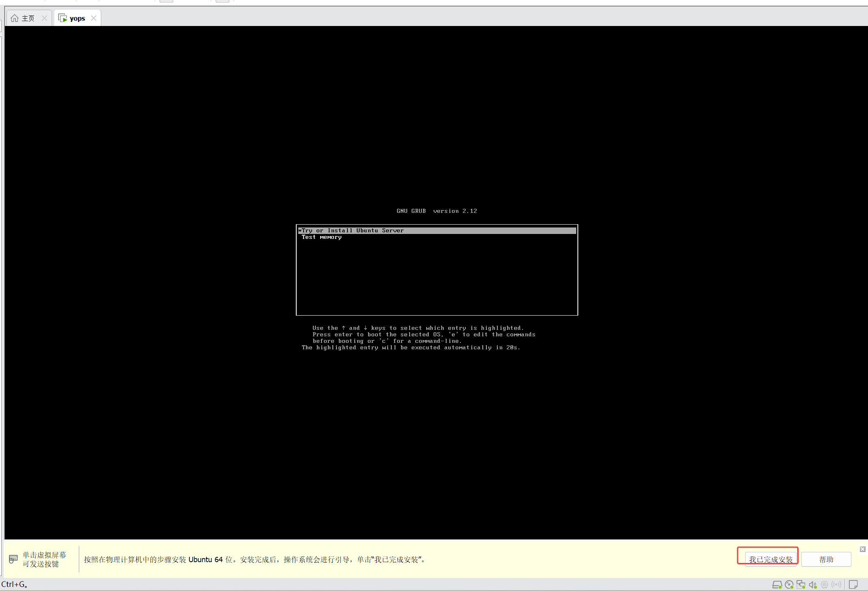
Task: Click the CD/DVD drive status icon
Action: click(789, 585)
